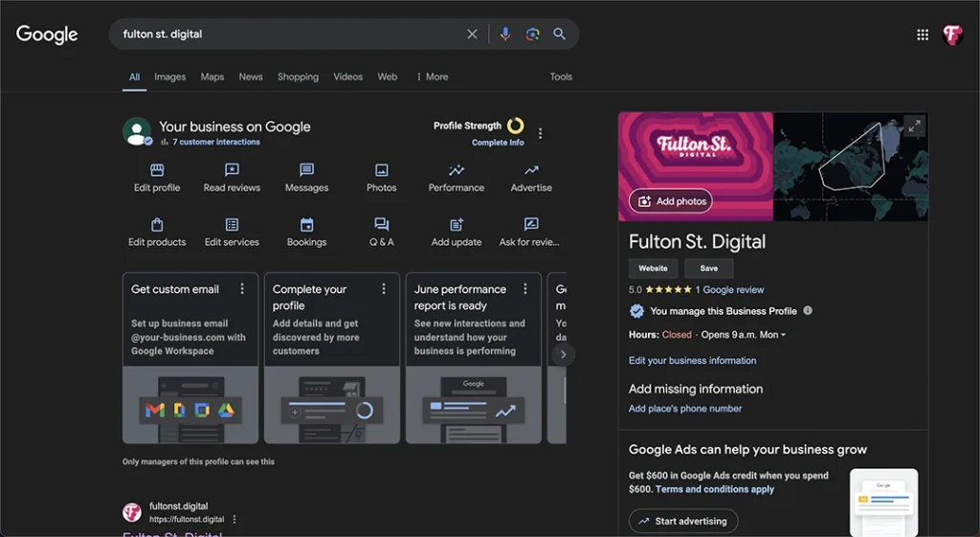
Task: Switch to the Videos tab
Action: [347, 77]
